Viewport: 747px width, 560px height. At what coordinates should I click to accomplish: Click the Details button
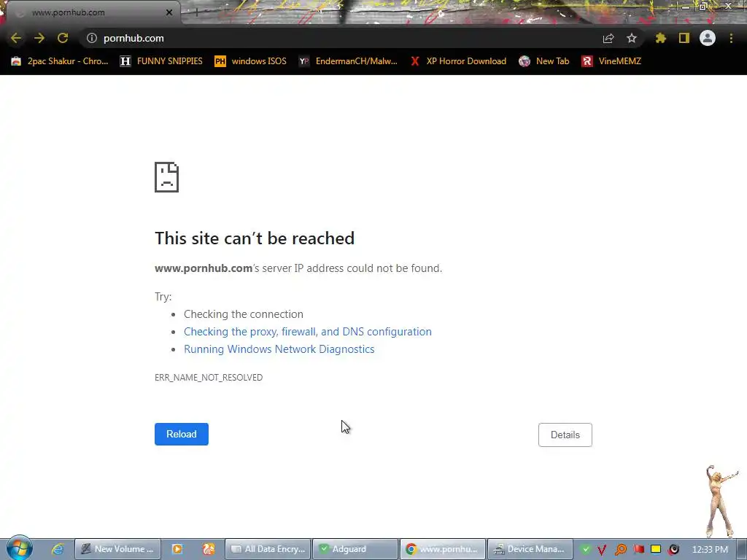tap(565, 435)
